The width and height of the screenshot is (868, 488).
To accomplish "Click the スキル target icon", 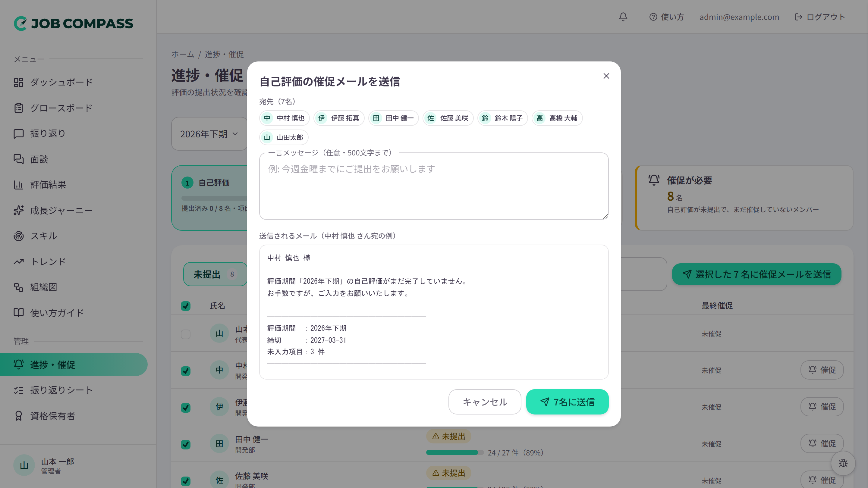I will (18, 236).
